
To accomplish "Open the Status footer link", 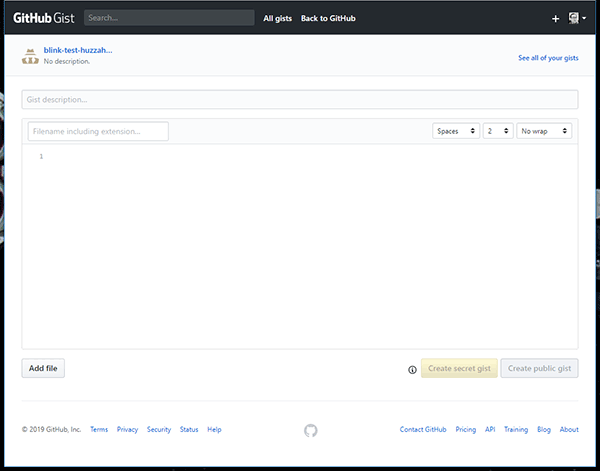I will pyautogui.click(x=189, y=429).
